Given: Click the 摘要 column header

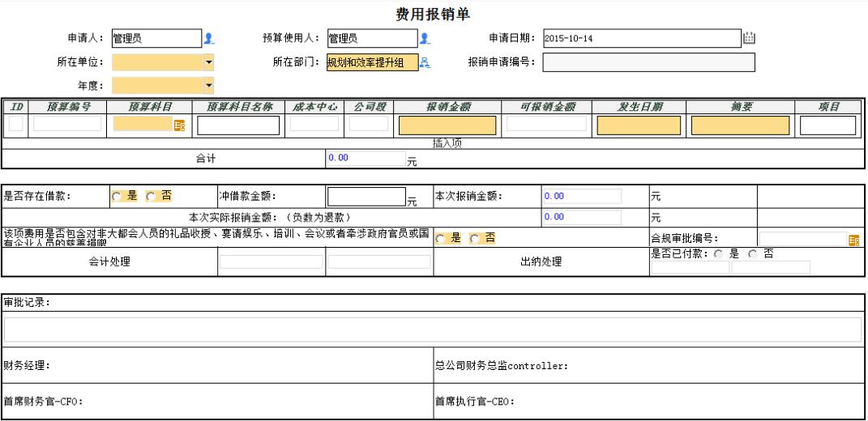Looking at the screenshot, I should click(x=741, y=107).
